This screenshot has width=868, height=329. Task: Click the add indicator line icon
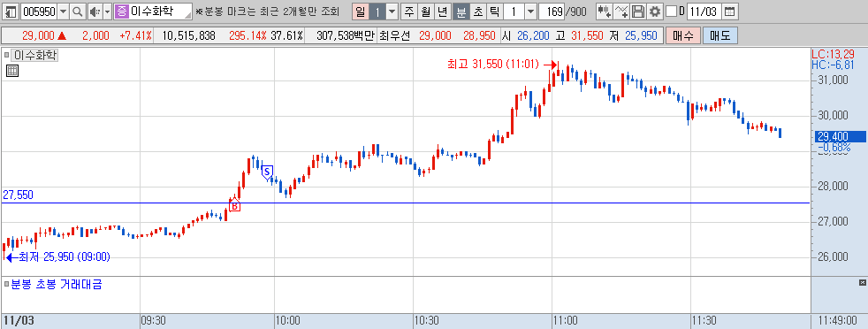(x=621, y=11)
